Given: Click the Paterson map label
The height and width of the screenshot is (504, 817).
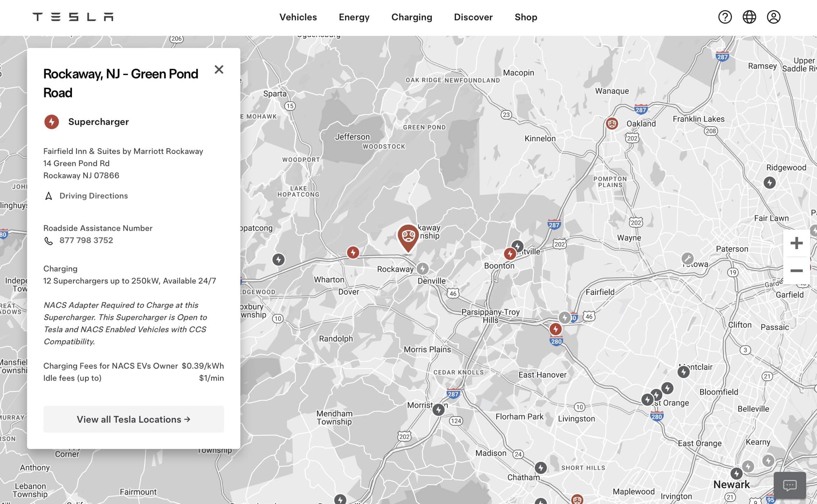Looking at the screenshot, I should click(732, 249).
